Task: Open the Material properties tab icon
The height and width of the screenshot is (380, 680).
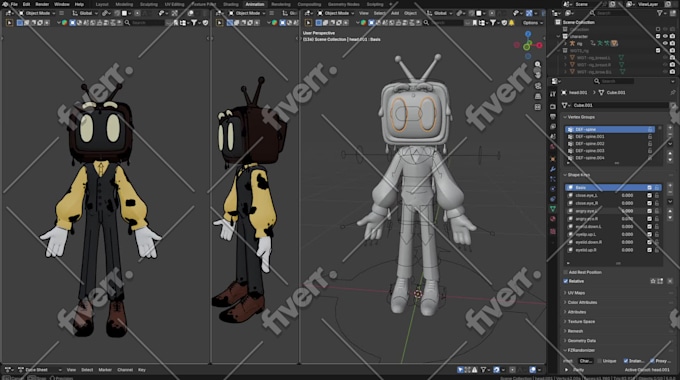Action: coord(552,219)
